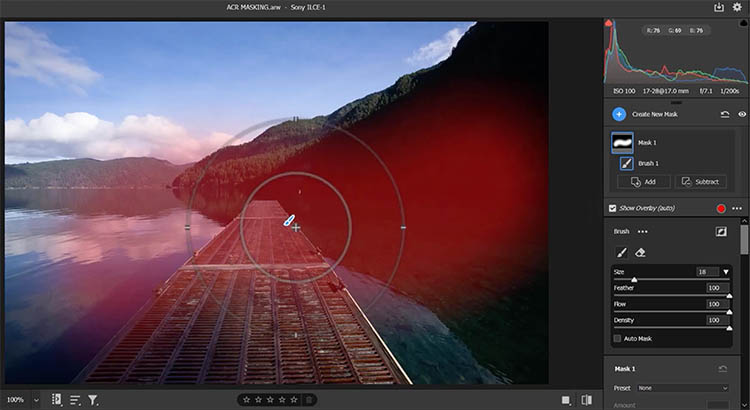Screen dimensions: 750x410
Task: Open the Brush three-dots options menu
Action: pos(643,231)
